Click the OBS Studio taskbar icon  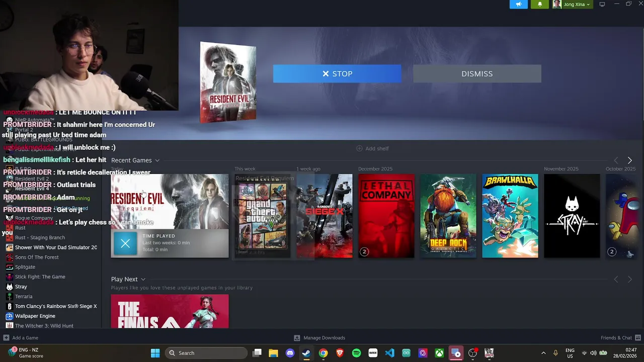(472, 353)
